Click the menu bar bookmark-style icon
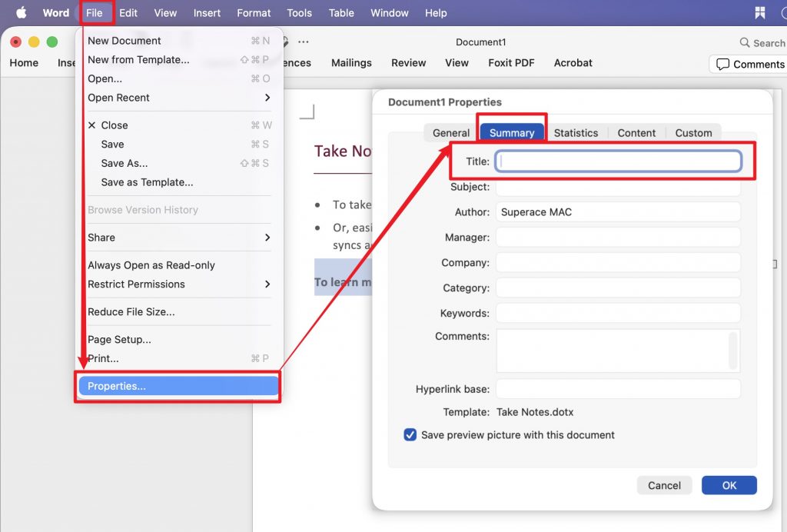787x532 pixels. coord(760,12)
